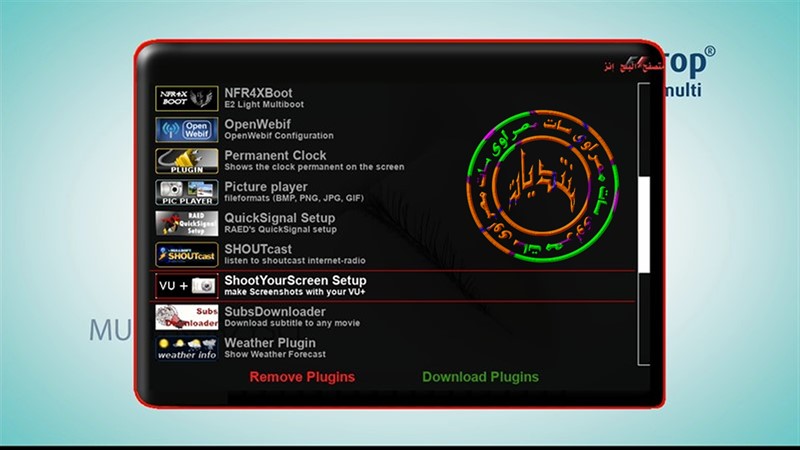
Task: Select the QuickSignal Setup entry title
Action: click(x=280, y=218)
